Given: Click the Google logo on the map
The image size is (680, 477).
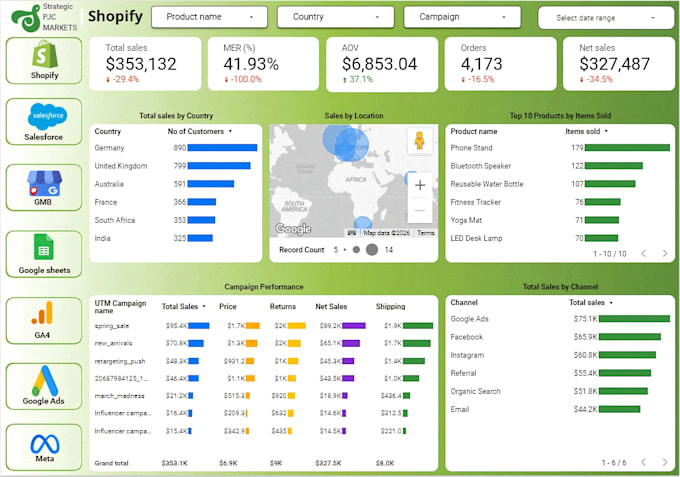Looking at the screenshot, I should tap(293, 229).
